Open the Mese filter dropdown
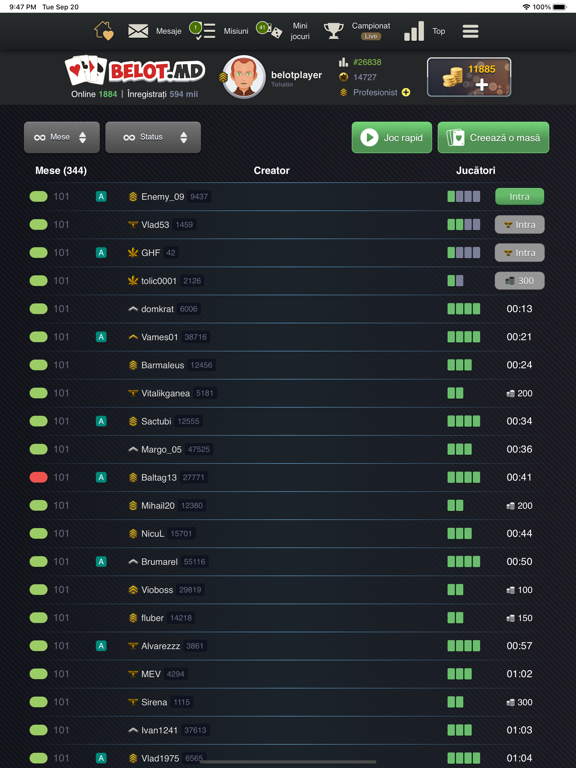The height and width of the screenshot is (768, 576). tap(62, 137)
